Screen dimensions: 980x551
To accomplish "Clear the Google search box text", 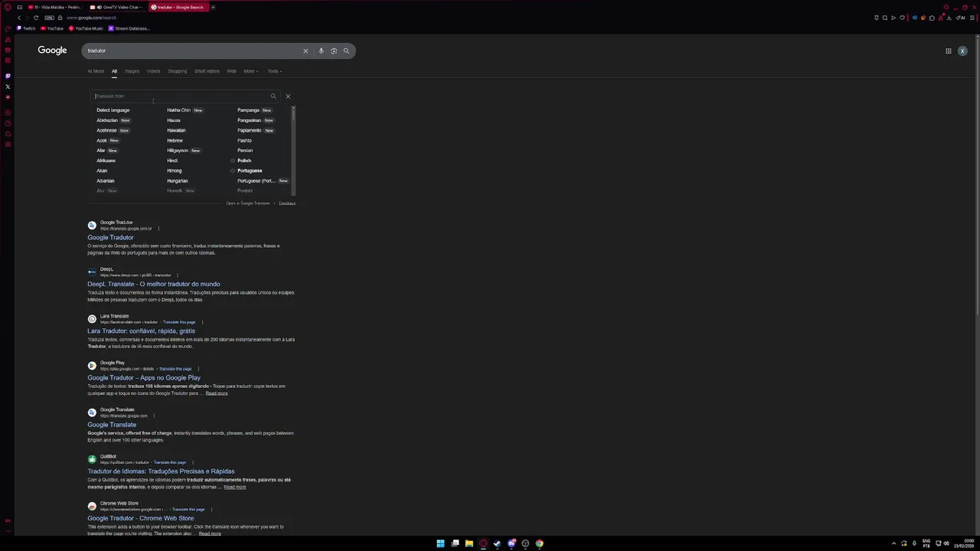I will (x=305, y=51).
